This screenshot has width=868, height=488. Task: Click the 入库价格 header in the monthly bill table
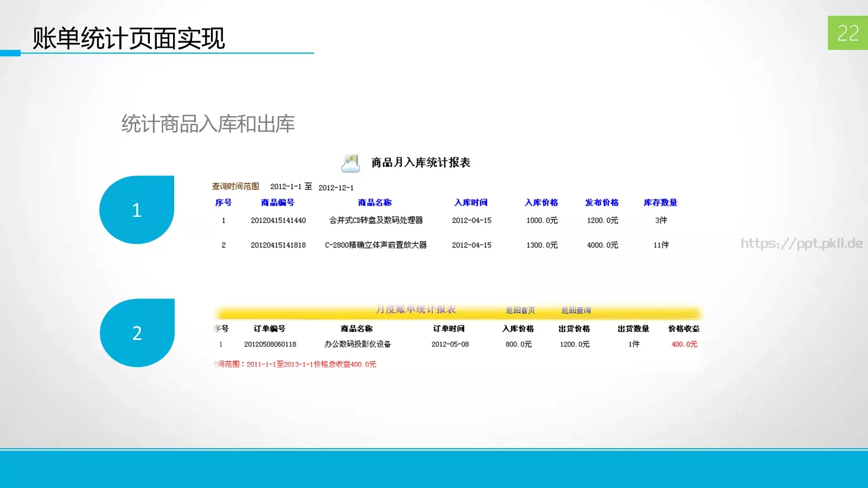[518, 329]
